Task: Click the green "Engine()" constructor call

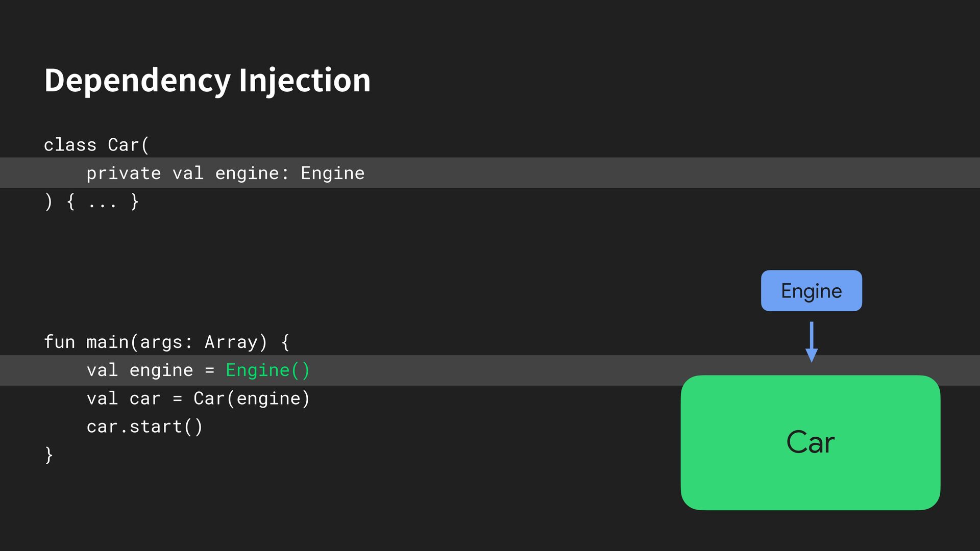Action: pos(267,370)
